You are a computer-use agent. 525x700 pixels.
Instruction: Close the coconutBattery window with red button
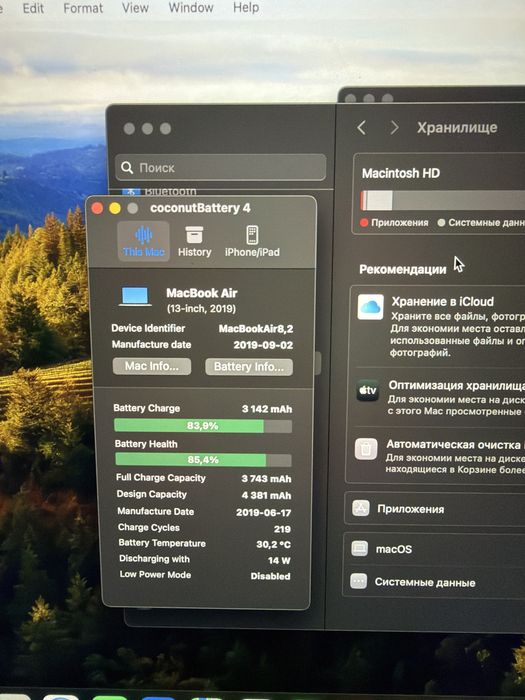[97, 208]
